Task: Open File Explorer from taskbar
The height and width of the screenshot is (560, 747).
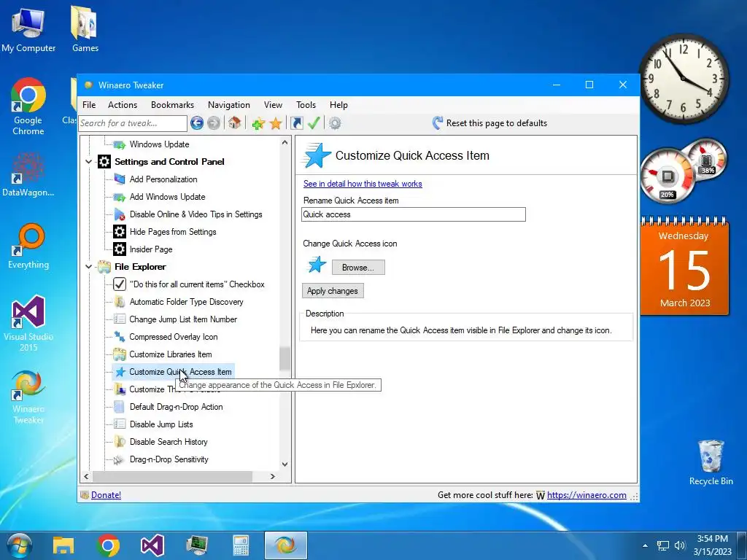Action: pos(63,545)
